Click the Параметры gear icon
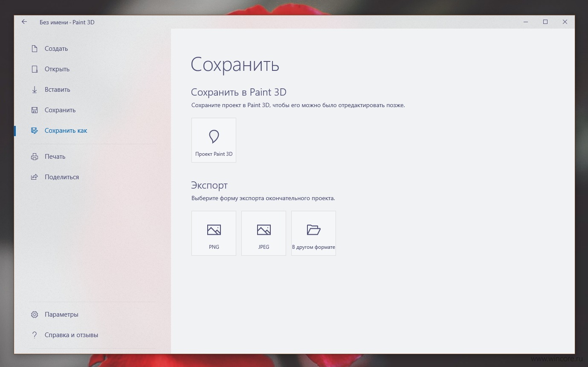The width and height of the screenshot is (588, 367). 35,315
